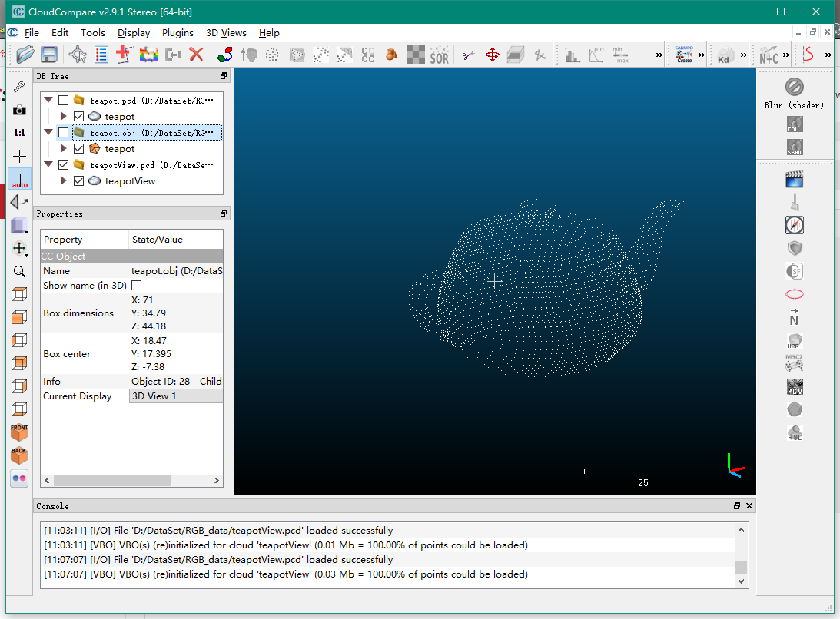
Task: Expand the teapot mesh under teapot.obj
Action: 63,148
